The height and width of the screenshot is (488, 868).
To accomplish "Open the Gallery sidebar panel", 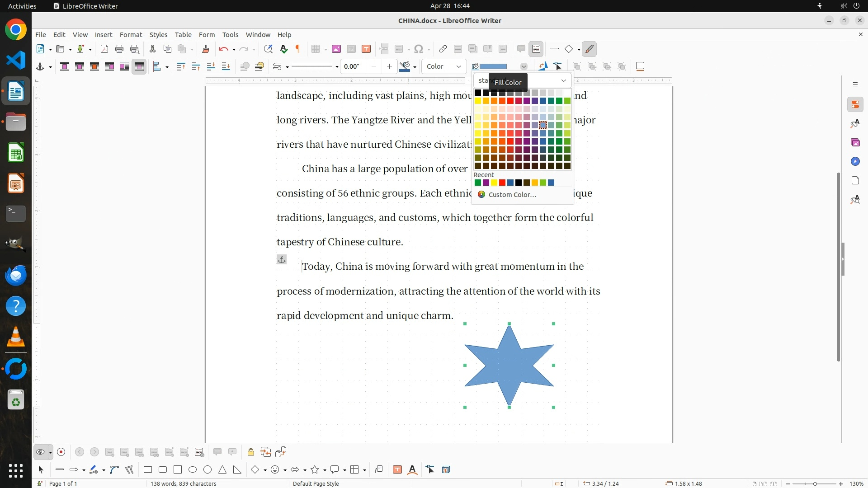I will pyautogui.click(x=855, y=142).
